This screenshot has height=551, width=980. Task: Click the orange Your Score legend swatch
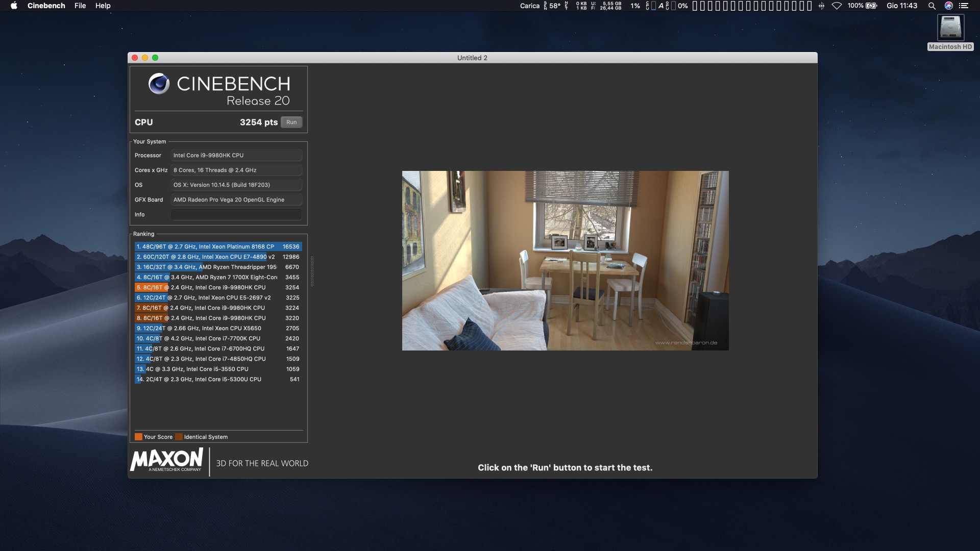pos(138,437)
